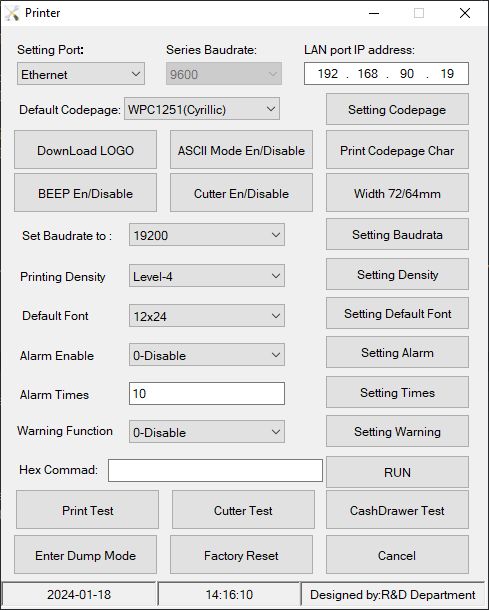489x610 pixels.
Task: Expand the Warning Function dropdown
Action: click(x=207, y=432)
